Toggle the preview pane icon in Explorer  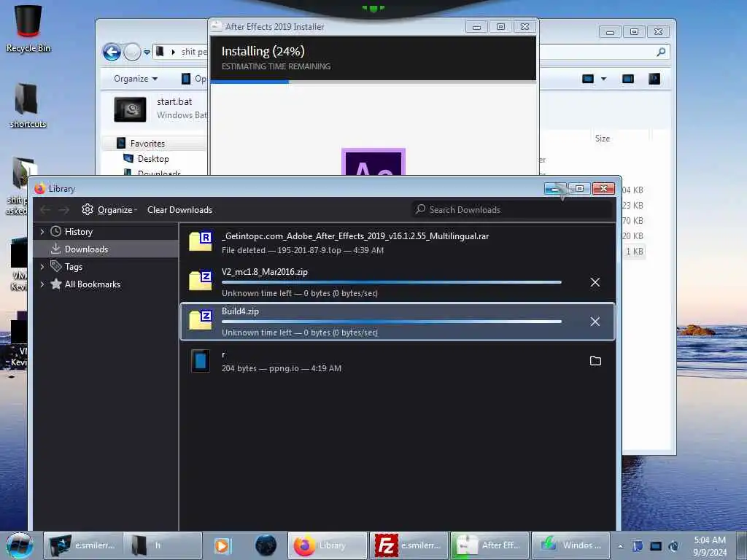coord(628,79)
